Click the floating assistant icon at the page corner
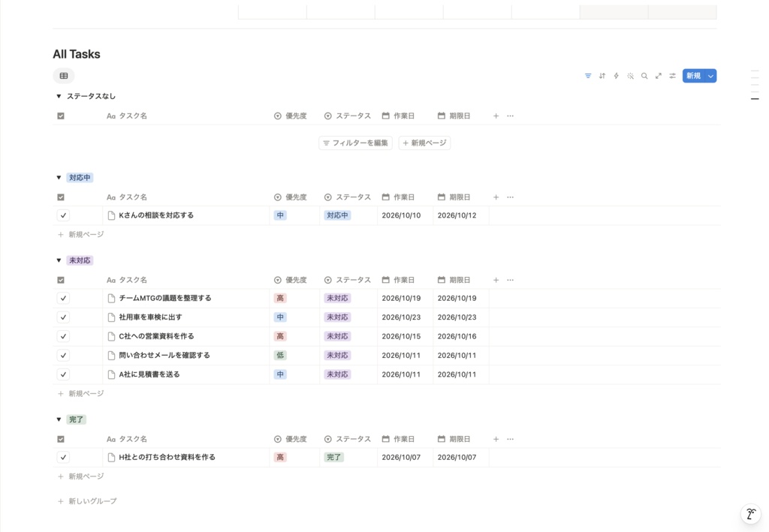This screenshot has width=769, height=532. click(x=750, y=514)
